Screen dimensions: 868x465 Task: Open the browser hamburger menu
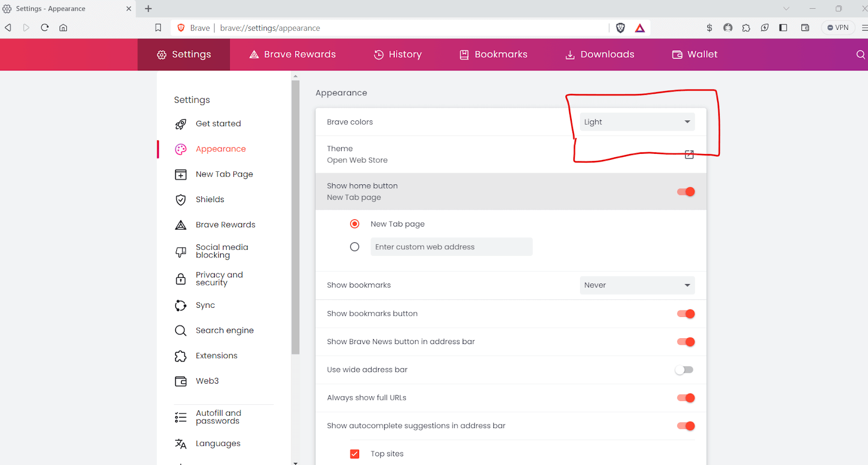865,28
